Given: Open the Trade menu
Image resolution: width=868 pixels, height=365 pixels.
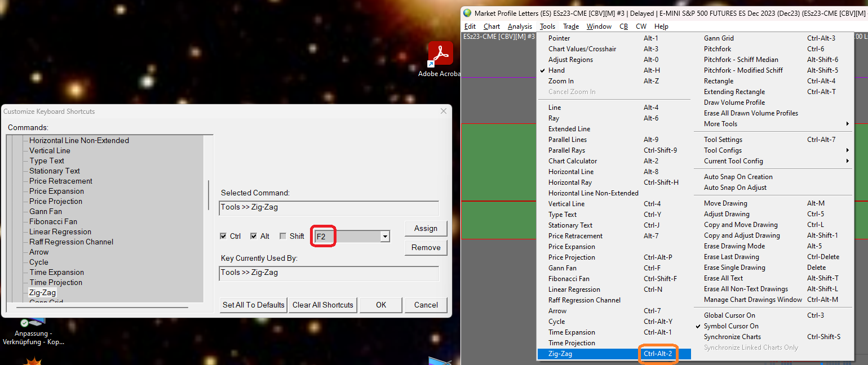Looking at the screenshot, I should pos(571,26).
